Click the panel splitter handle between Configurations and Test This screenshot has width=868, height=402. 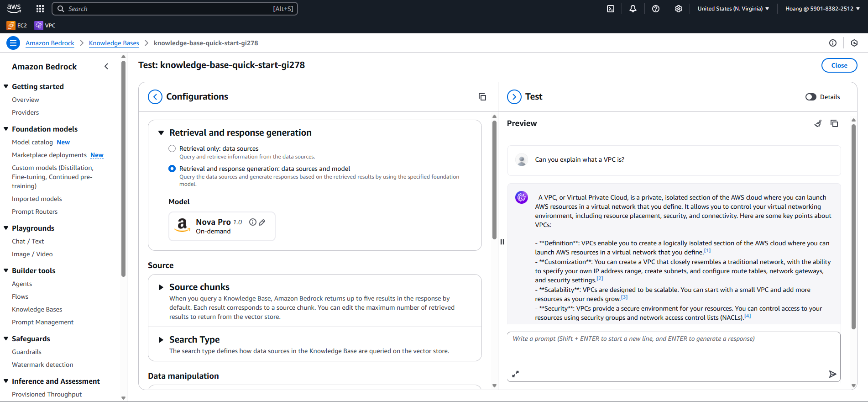point(502,242)
